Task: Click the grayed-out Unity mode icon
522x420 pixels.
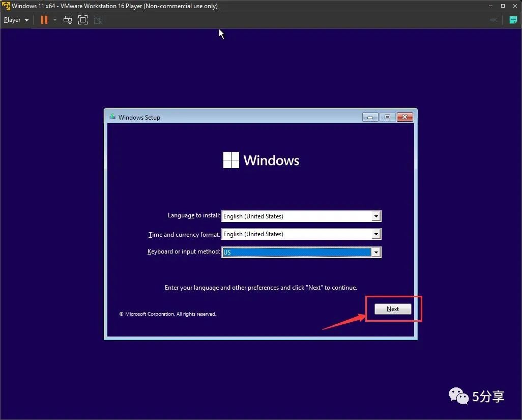Action: click(98, 20)
